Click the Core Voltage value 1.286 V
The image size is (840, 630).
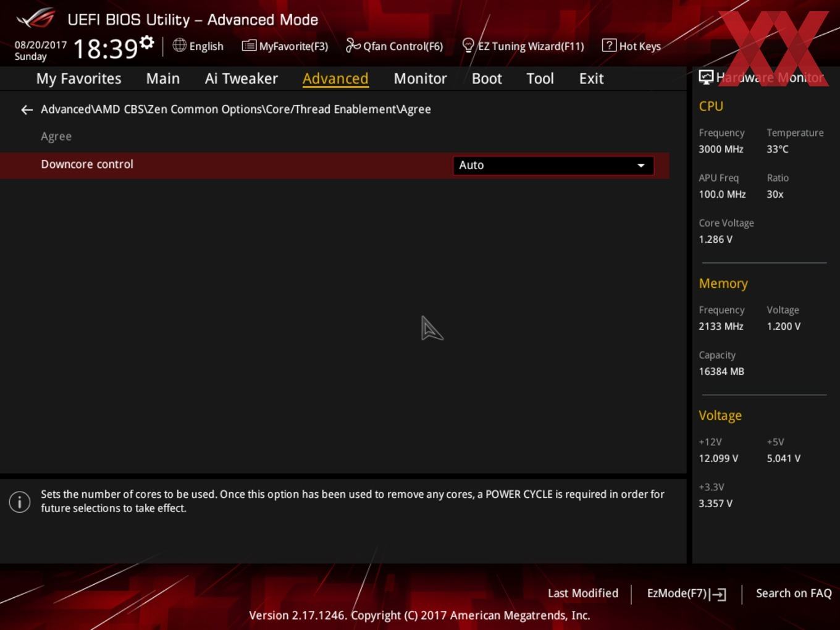(715, 239)
